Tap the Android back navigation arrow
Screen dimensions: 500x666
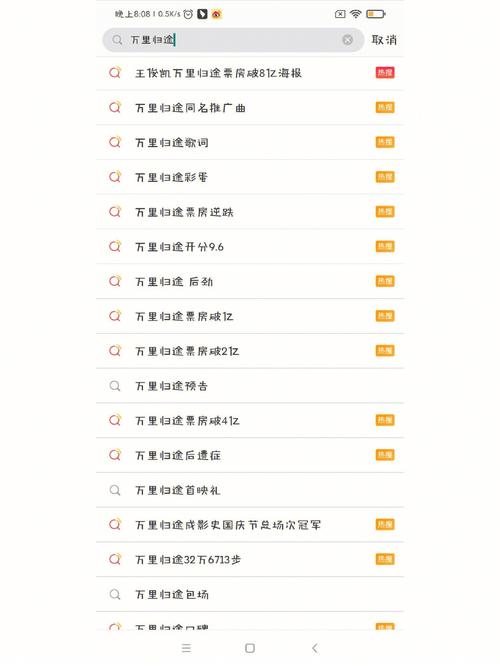coord(314,648)
